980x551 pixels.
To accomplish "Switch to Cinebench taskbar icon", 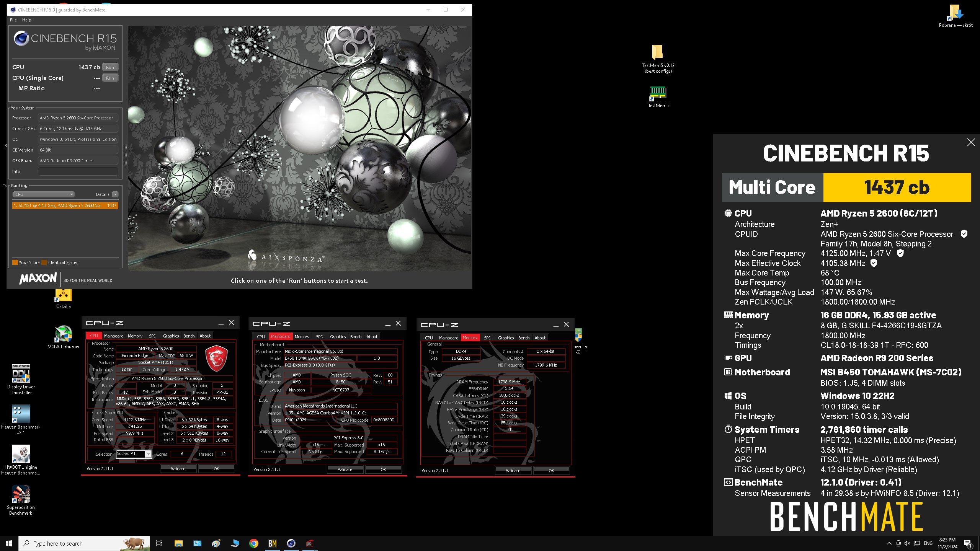I will tap(291, 543).
